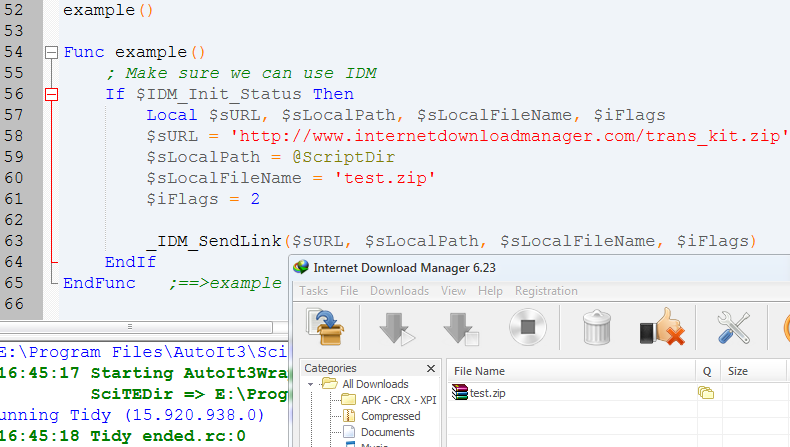Select the APK - CRX - XPI category

399,400
